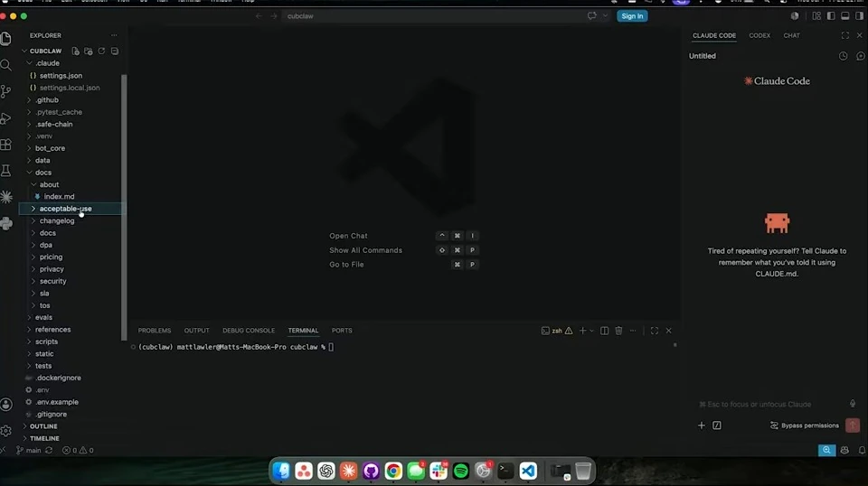868x486 pixels.
Task: Click the Claude Code microphone icon
Action: click(x=853, y=404)
